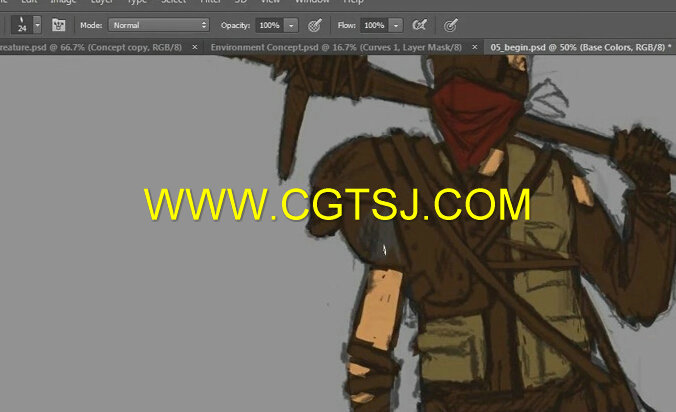
Task: Open the Mode dropdown set to Normal
Action: [x=159, y=25]
